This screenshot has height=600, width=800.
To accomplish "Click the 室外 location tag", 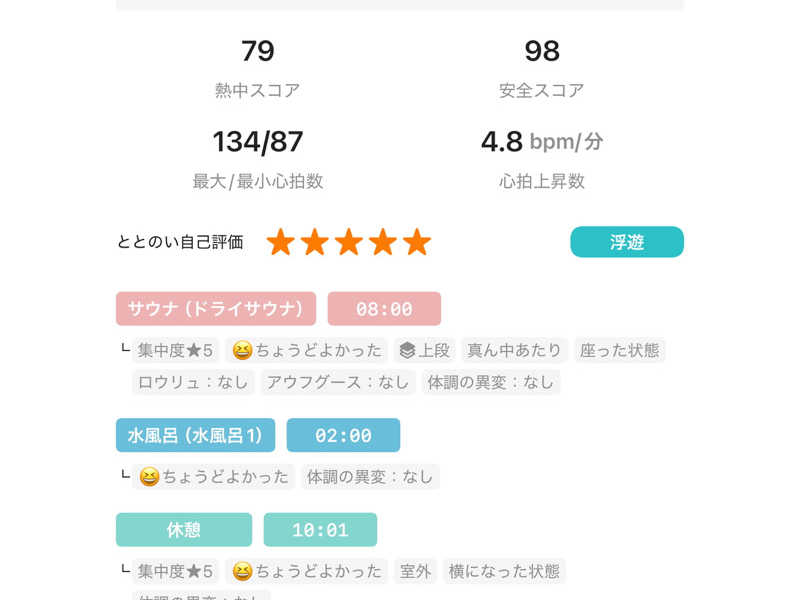I will [415, 571].
